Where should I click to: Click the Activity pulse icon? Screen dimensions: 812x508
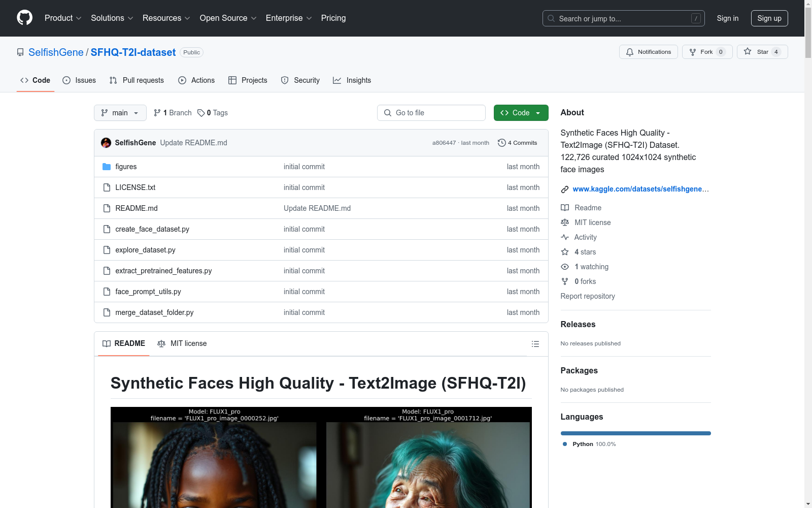click(x=565, y=237)
